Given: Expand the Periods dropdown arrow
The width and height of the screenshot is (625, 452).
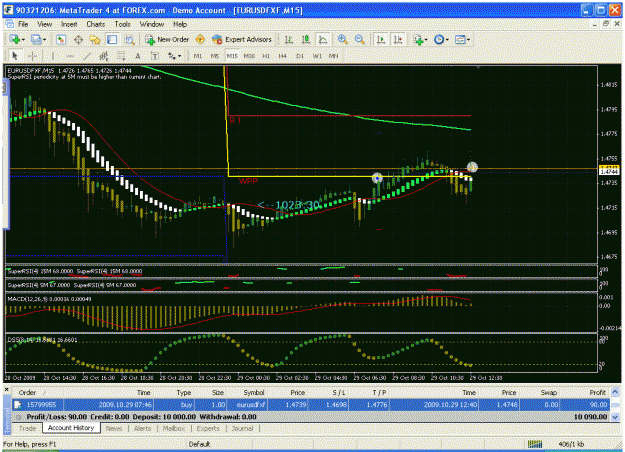Looking at the screenshot, I should (x=447, y=39).
